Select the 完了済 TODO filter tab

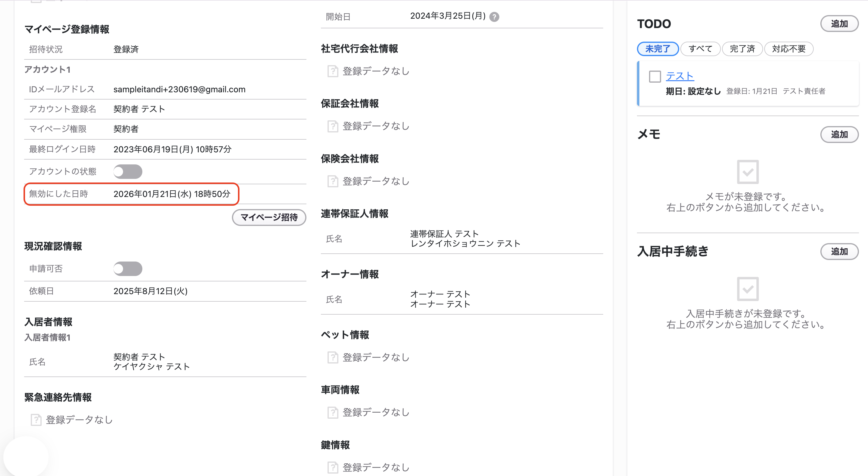tap(742, 49)
